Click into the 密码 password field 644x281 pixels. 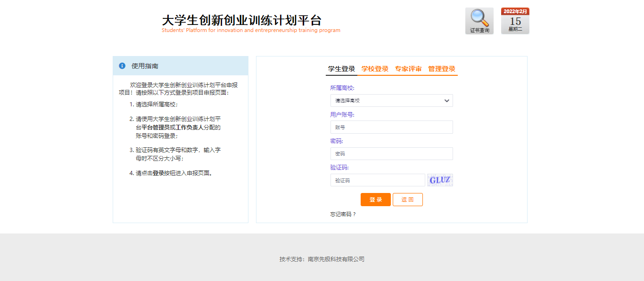[x=391, y=154]
